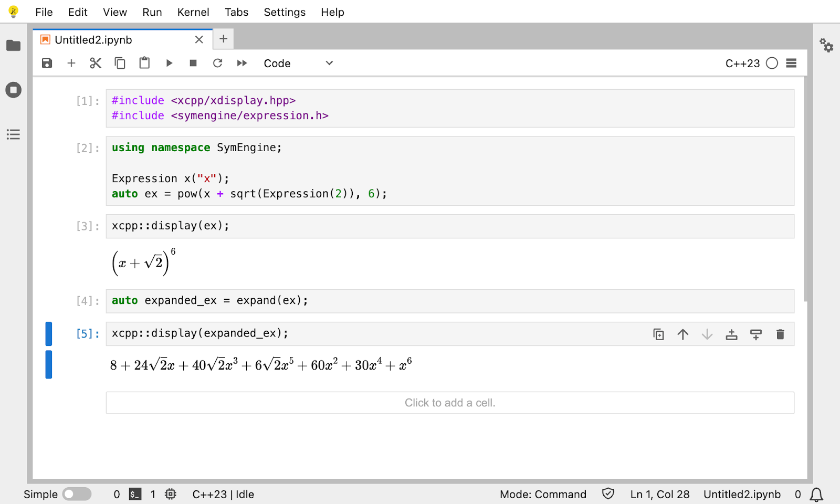The image size is (840, 504).
Task: Open the Settings menu
Action: pos(285,12)
